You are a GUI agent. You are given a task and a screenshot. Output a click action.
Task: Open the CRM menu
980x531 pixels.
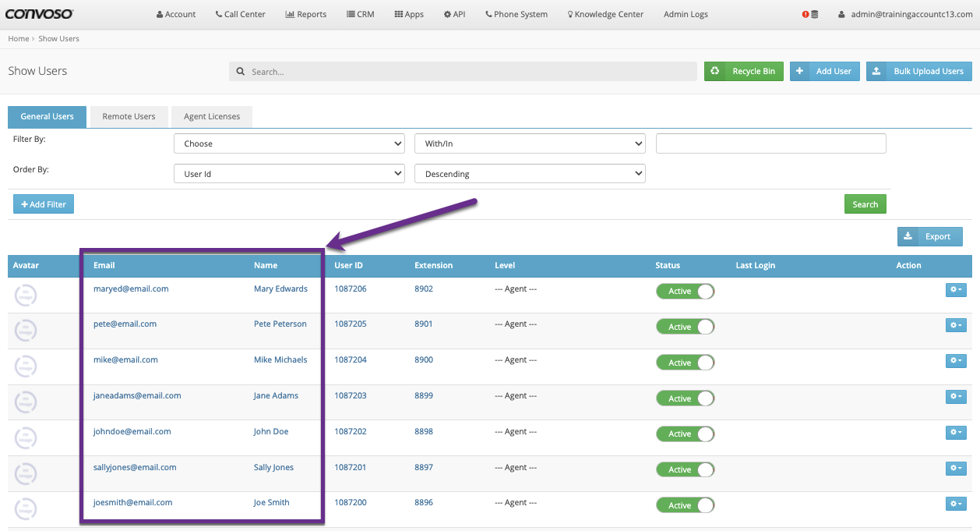(x=361, y=14)
